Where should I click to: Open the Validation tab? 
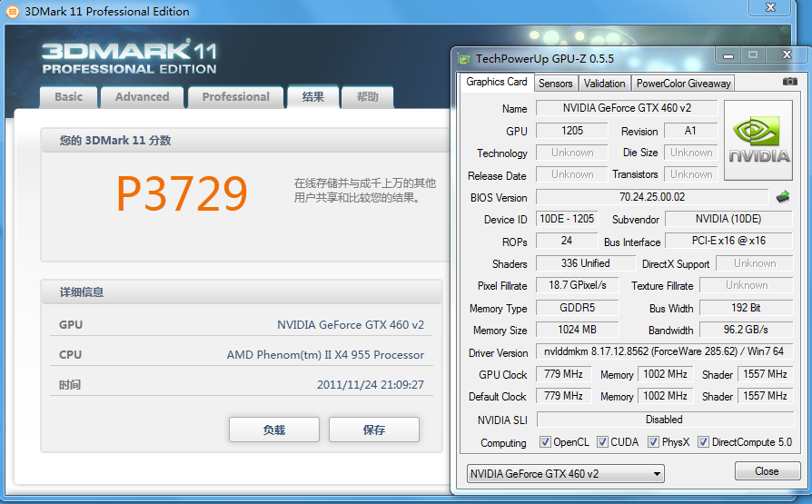pyautogui.click(x=604, y=83)
